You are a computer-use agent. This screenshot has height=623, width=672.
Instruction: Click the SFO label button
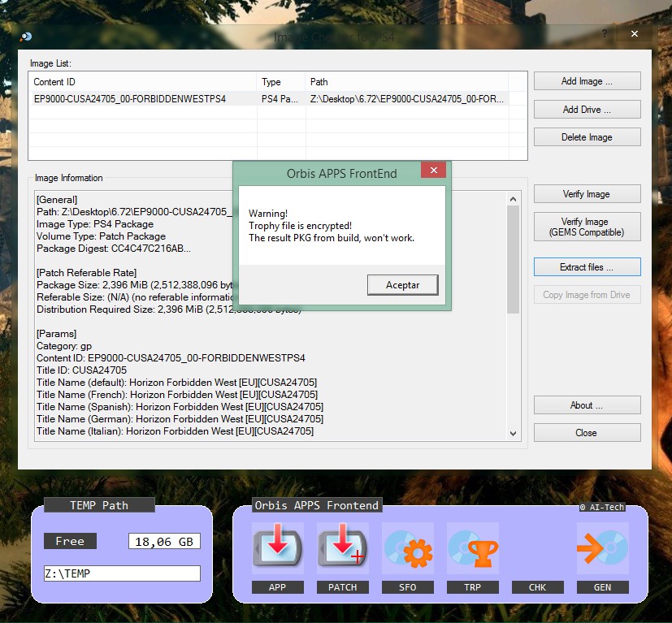pyautogui.click(x=408, y=587)
